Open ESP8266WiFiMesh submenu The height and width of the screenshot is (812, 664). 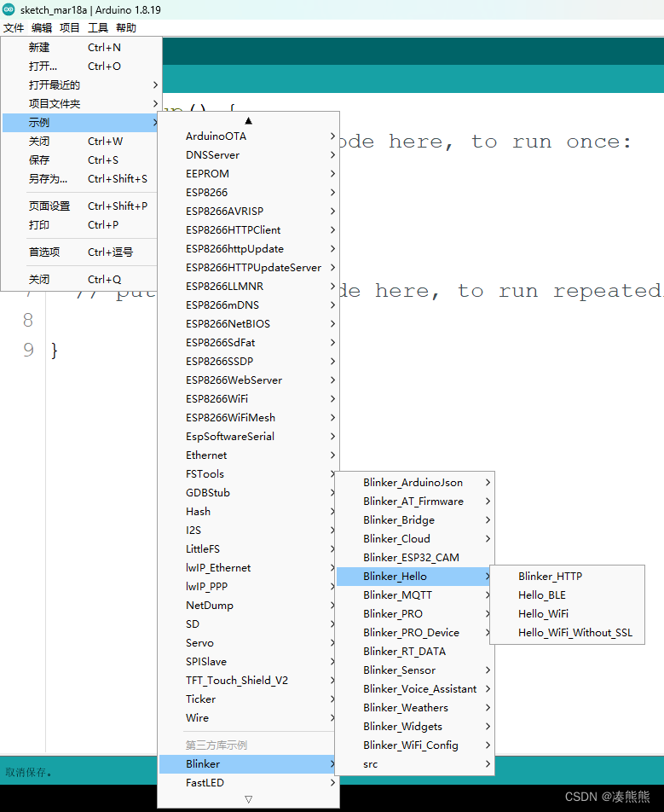[249, 417]
